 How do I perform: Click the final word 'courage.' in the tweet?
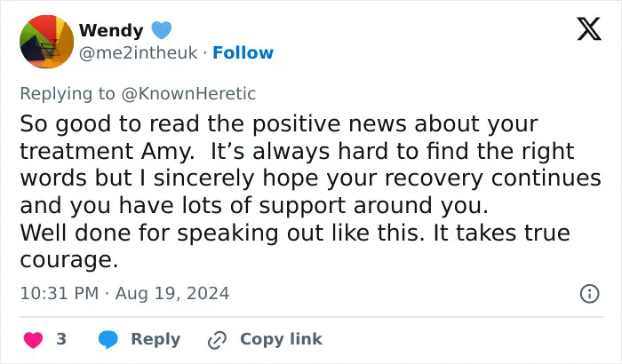tap(69, 260)
